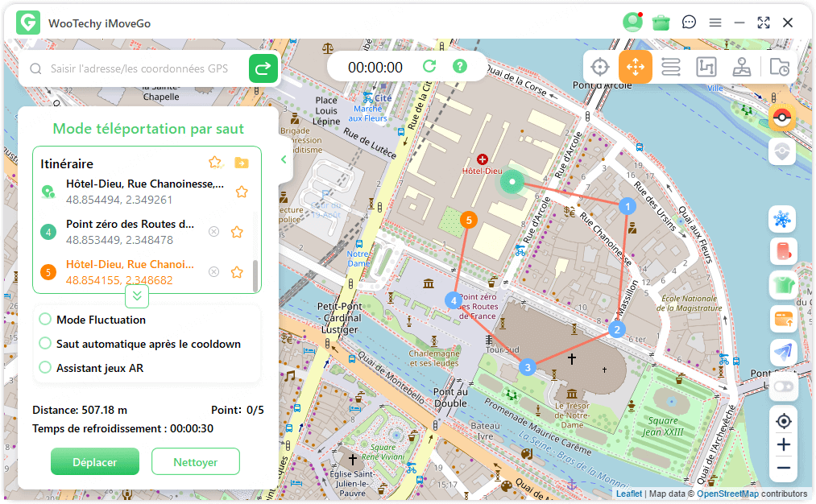Open the joystick mode tool
Image resolution: width=816 pixels, height=504 pixels.
point(742,68)
